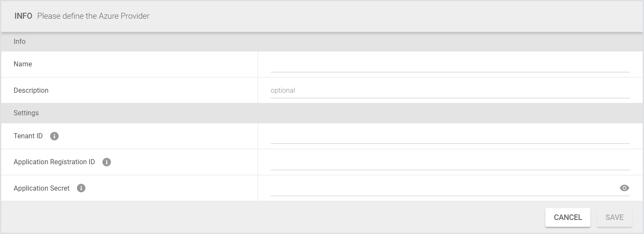This screenshot has width=644, height=234.
Task: Click the SAVE button
Action: pyautogui.click(x=614, y=217)
